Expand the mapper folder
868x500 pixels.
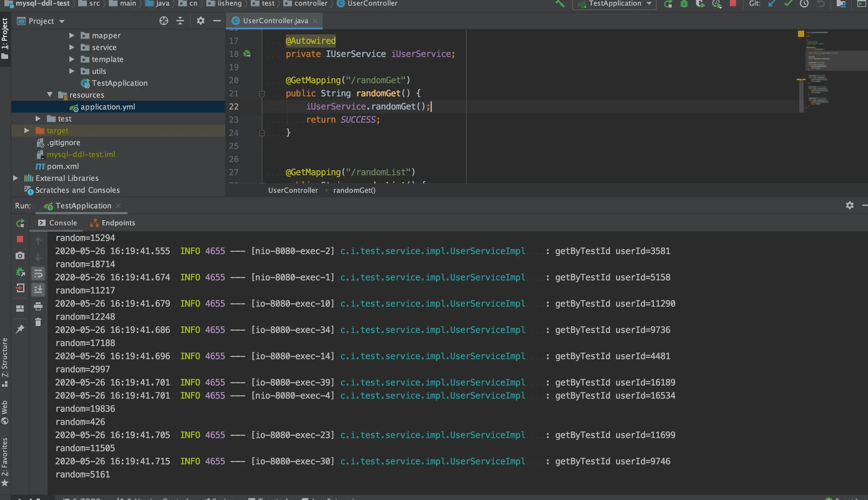(72, 35)
